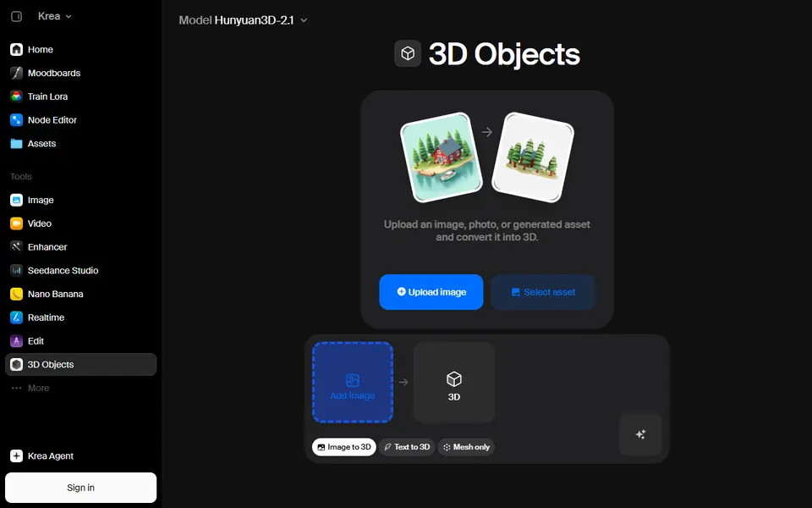The image size is (812, 508).
Task: Open the Krea workspace dropdown
Action: coord(54,17)
